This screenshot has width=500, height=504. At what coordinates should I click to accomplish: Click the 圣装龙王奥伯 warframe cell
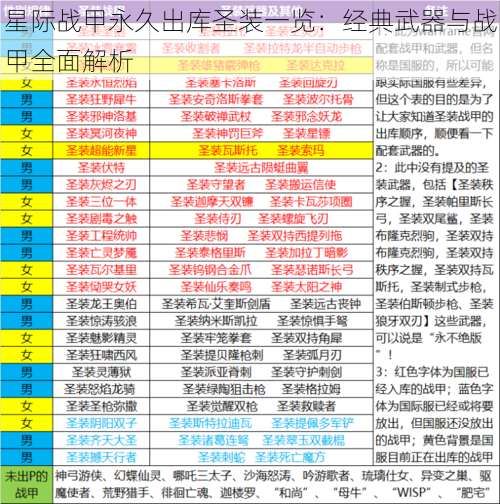pyautogui.click(x=101, y=304)
